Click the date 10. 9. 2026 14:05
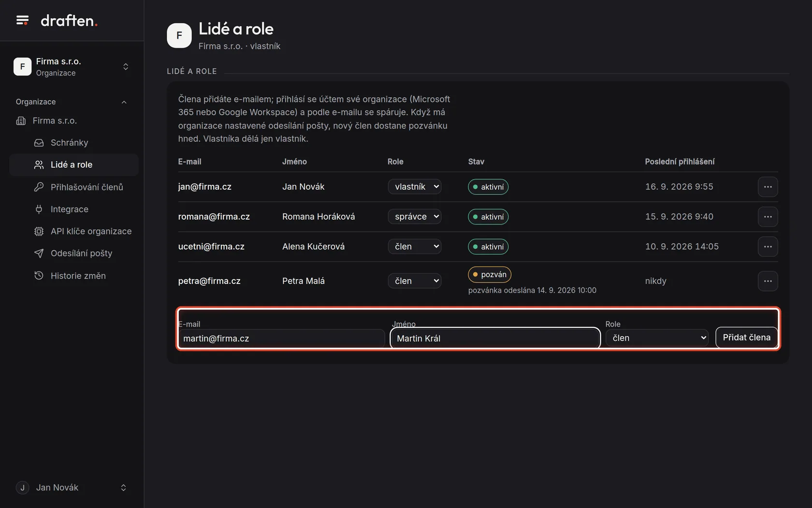Screen dimensions: 812x508 682,247
